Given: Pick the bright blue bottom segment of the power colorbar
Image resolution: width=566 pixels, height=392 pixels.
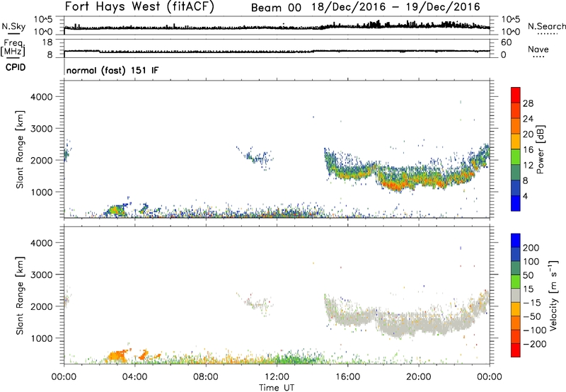Looking at the screenshot, I should [x=516, y=203].
